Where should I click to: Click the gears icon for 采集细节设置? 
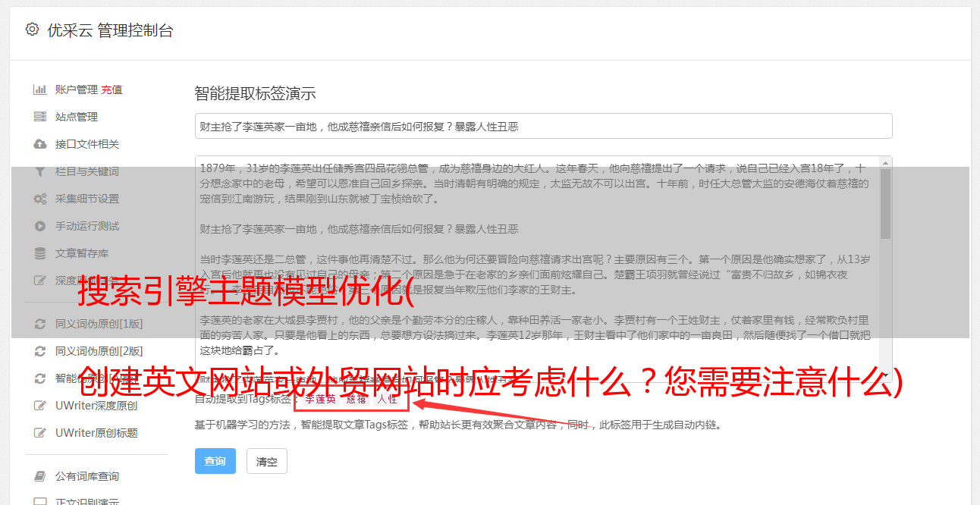click(x=40, y=199)
